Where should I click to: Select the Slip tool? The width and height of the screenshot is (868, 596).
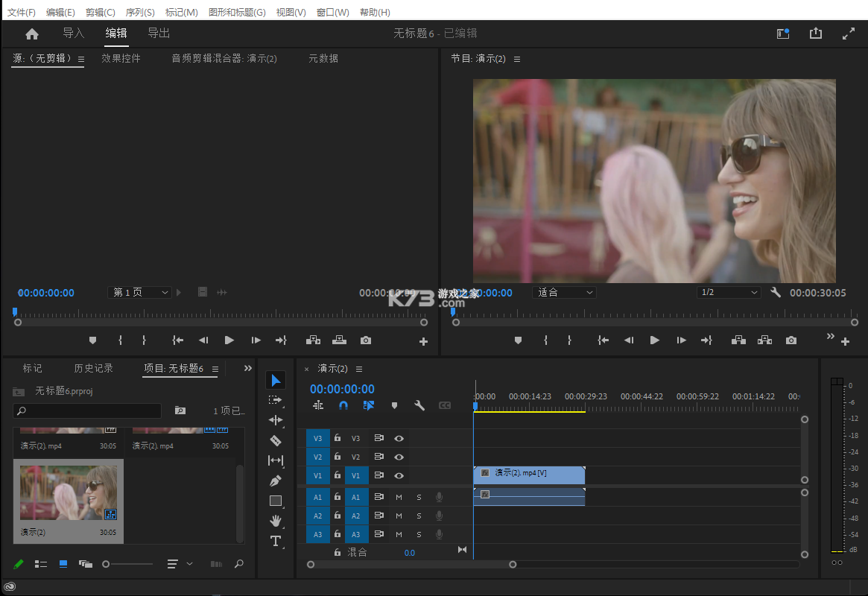(276, 460)
